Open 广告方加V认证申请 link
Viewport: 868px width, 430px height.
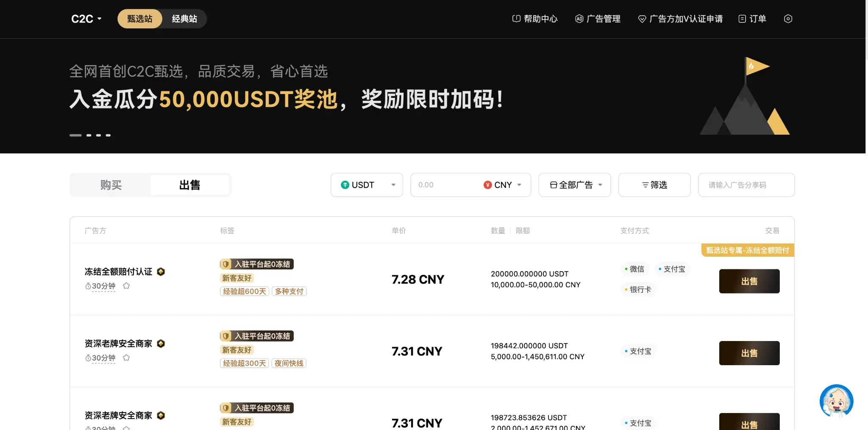[681, 19]
